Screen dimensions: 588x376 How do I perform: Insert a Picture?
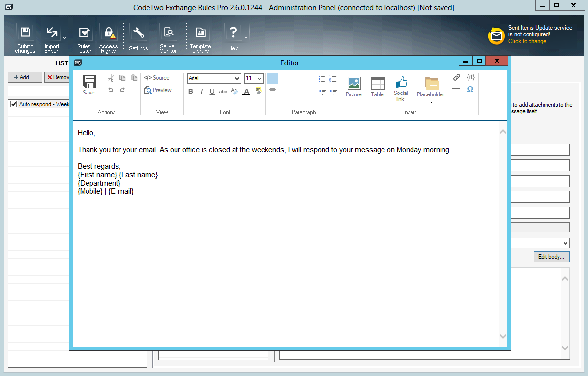353,87
